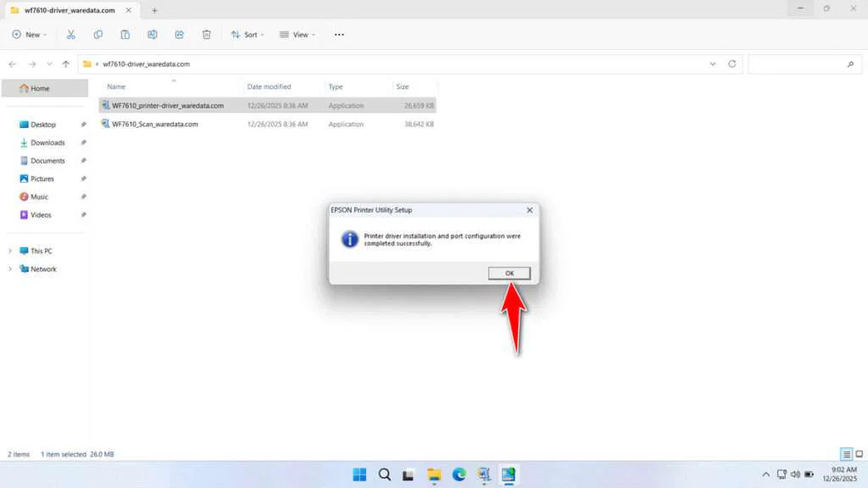Rename the selected item
Image resolution: width=868 pixels, height=488 pixels.
point(153,34)
